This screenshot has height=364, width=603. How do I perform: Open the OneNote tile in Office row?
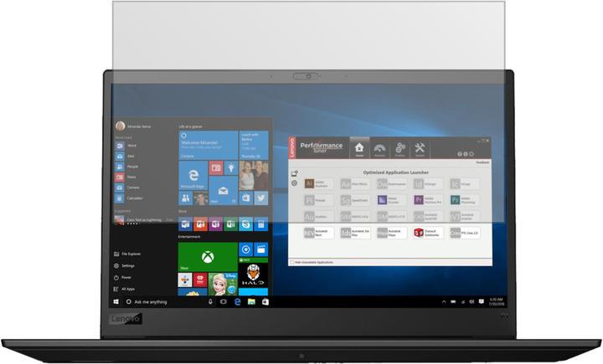click(215, 223)
